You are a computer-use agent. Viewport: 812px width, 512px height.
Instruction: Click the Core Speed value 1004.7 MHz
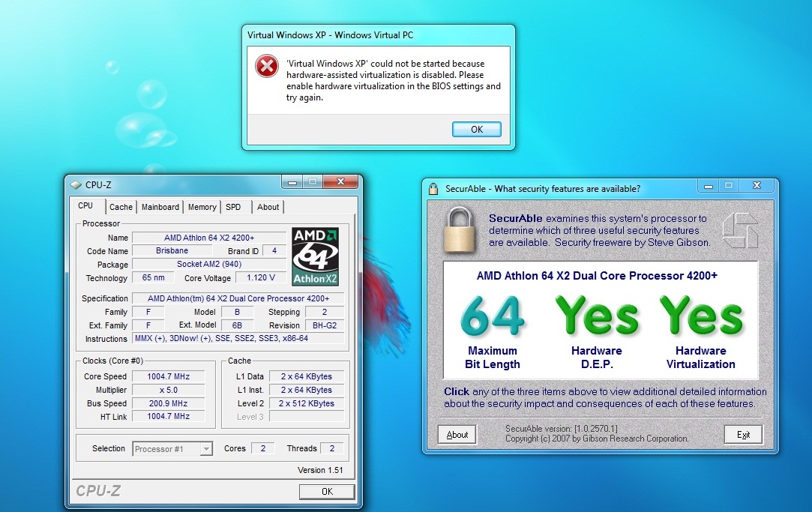[x=168, y=376]
